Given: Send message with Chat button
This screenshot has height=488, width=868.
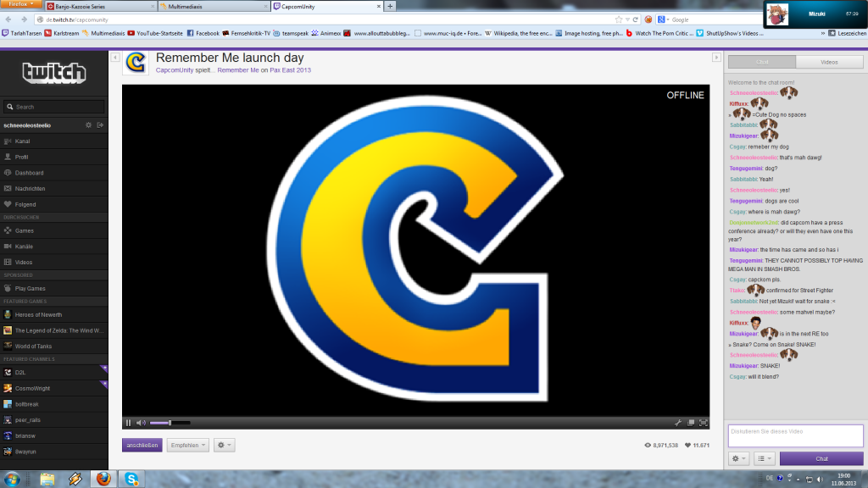Looking at the screenshot, I should 821,458.
